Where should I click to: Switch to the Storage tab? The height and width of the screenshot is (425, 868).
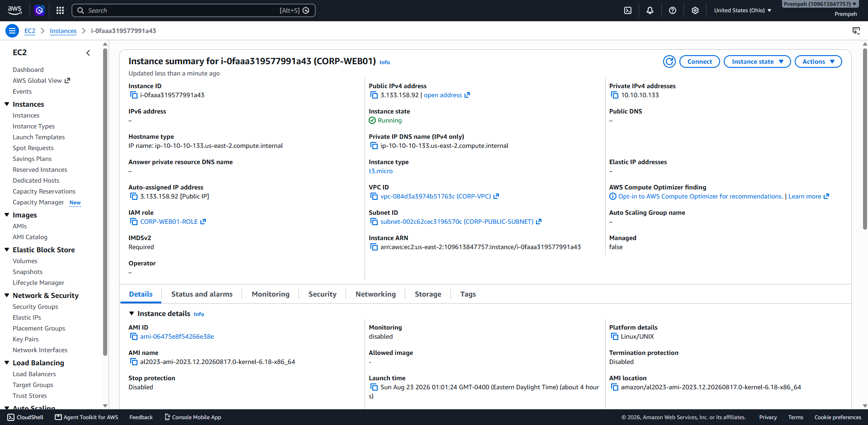coord(428,294)
